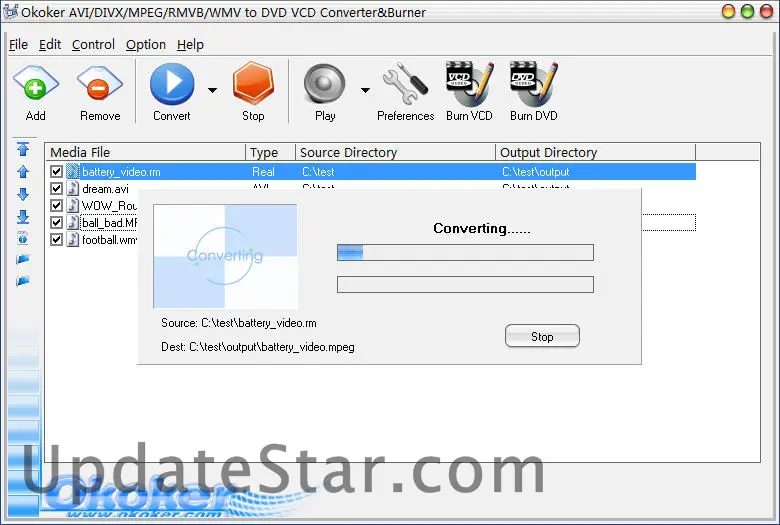Viewport: 780px width, 525px height.
Task: Click Source path text in dialog
Action: (239, 323)
